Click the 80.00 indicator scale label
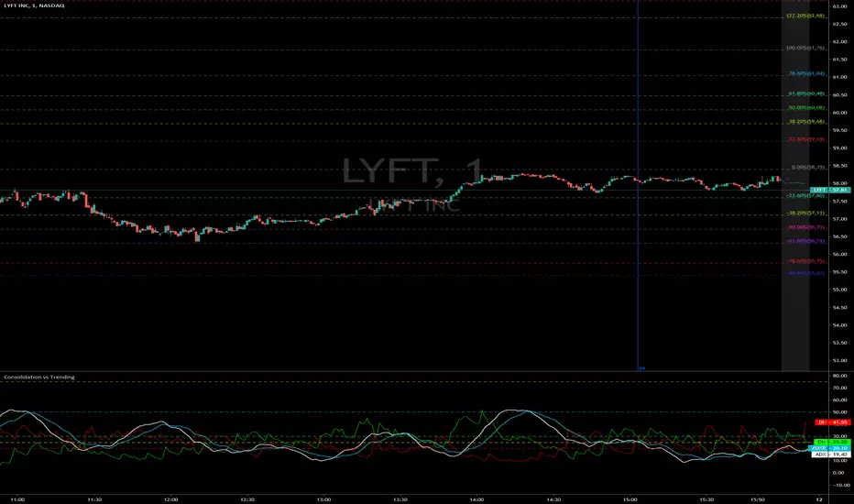The width and height of the screenshot is (854, 504). pyautogui.click(x=839, y=376)
